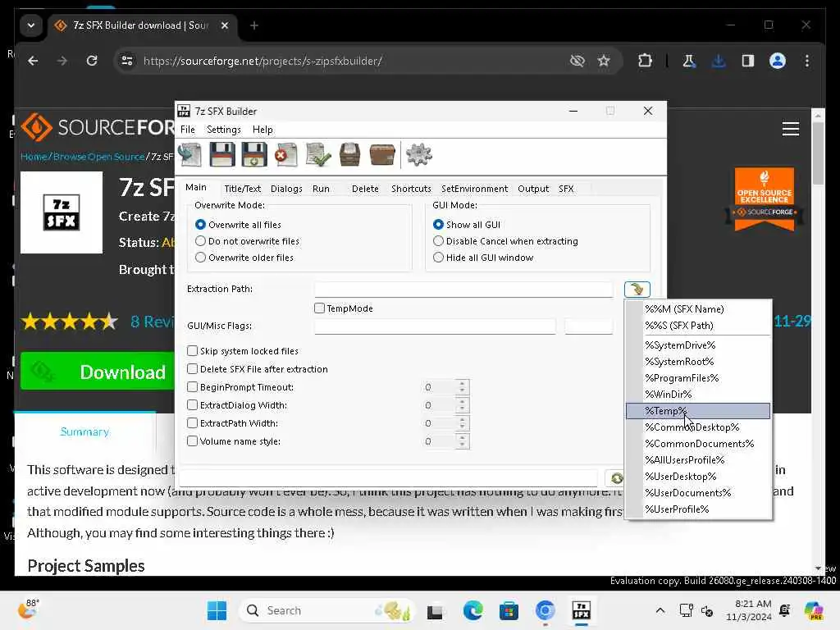Choose %ProgramFiles% from the path menu
The height and width of the screenshot is (630, 840).
tap(698, 377)
